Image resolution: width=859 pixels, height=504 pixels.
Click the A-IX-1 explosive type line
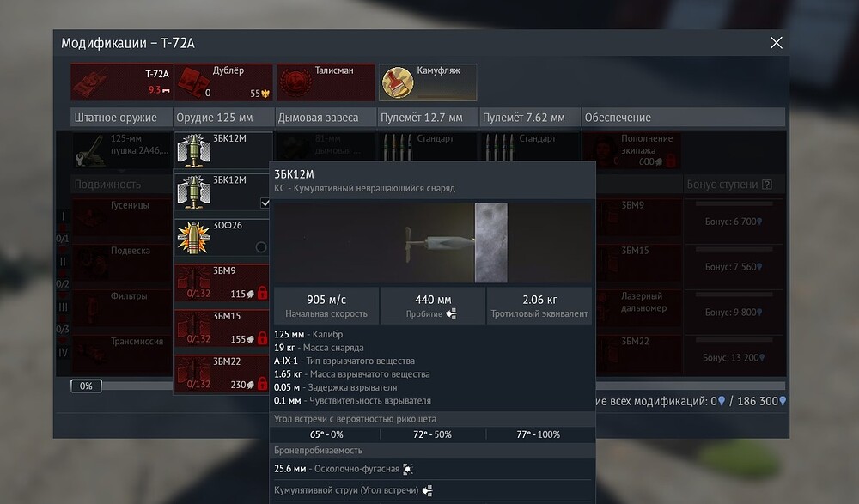point(344,361)
